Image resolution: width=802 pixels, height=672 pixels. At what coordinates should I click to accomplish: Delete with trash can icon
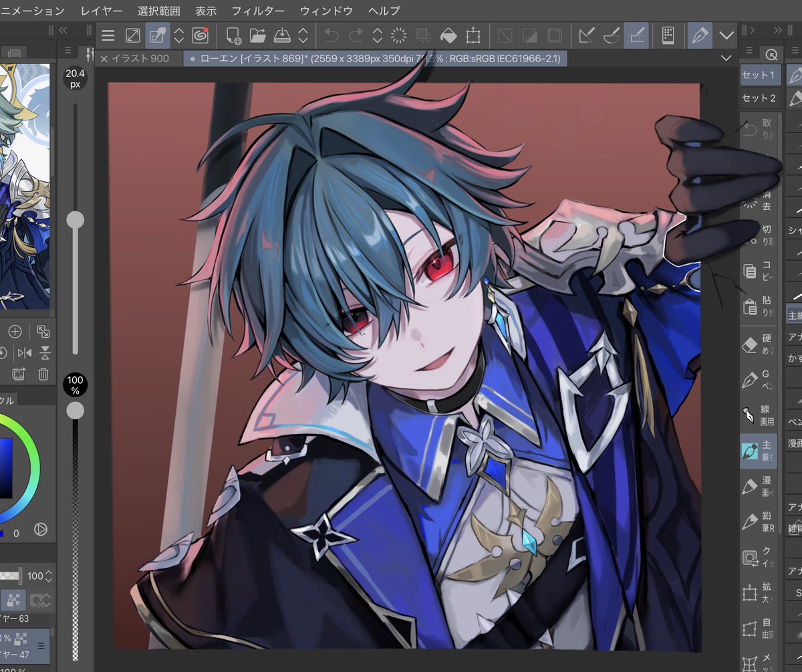[x=43, y=374]
